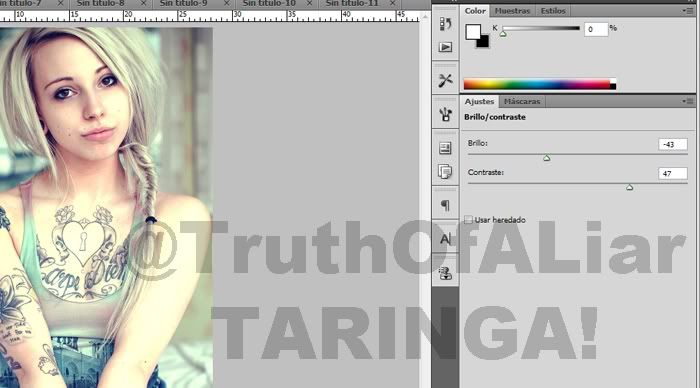The image size is (700, 388).
Task: Switch to the Sin título-7 document
Action: tap(21, 4)
